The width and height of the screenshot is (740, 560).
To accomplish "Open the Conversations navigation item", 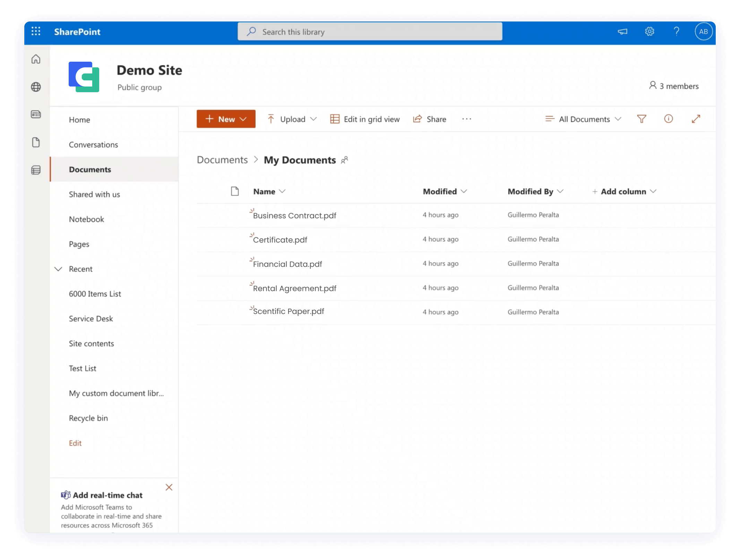I will click(94, 145).
